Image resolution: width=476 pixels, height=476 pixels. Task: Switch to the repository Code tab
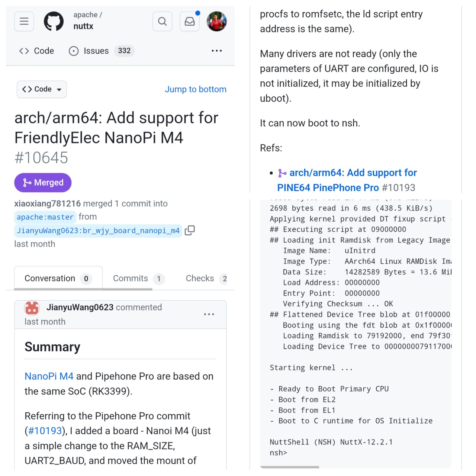click(36, 51)
